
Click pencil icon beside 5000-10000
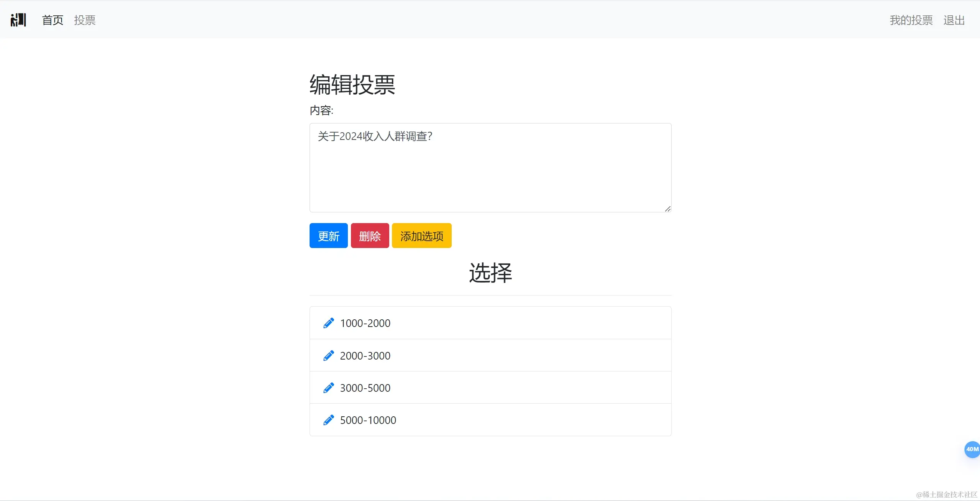pyautogui.click(x=328, y=420)
